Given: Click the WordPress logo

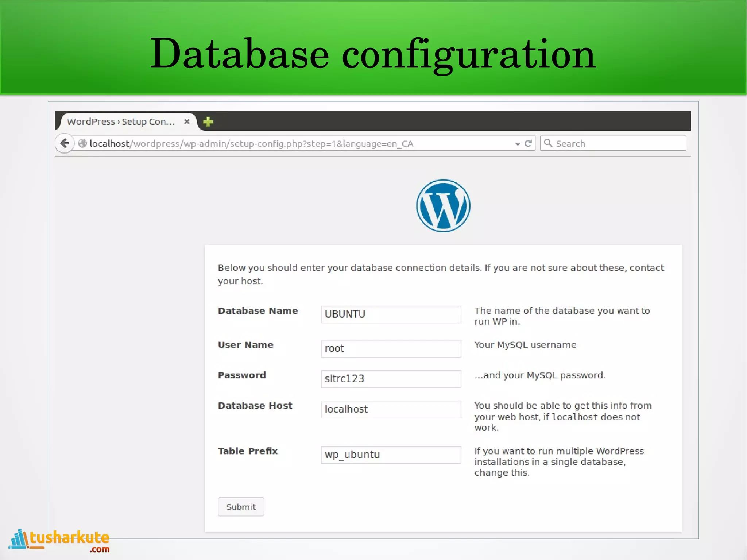Looking at the screenshot, I should pos(443,205).
